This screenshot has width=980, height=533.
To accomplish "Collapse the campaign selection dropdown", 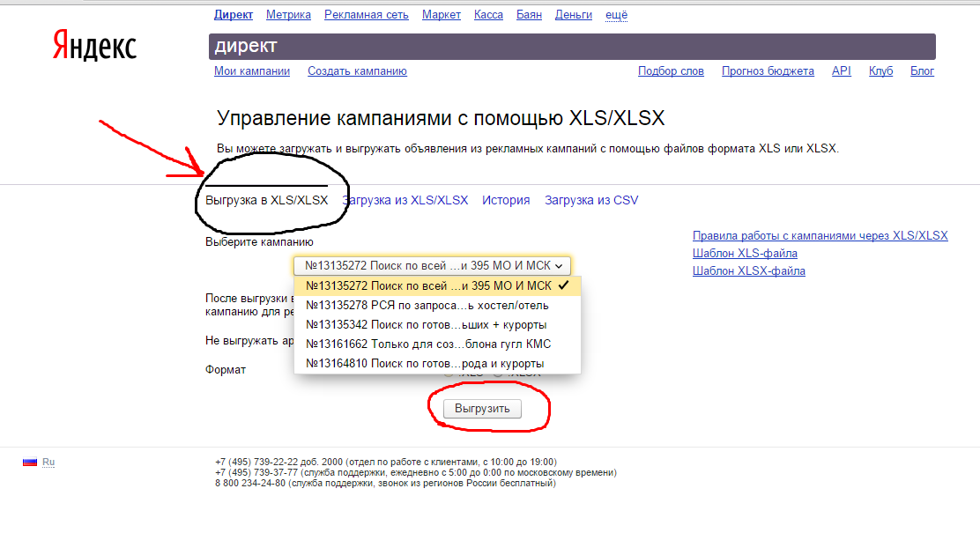I will point(433,265).
